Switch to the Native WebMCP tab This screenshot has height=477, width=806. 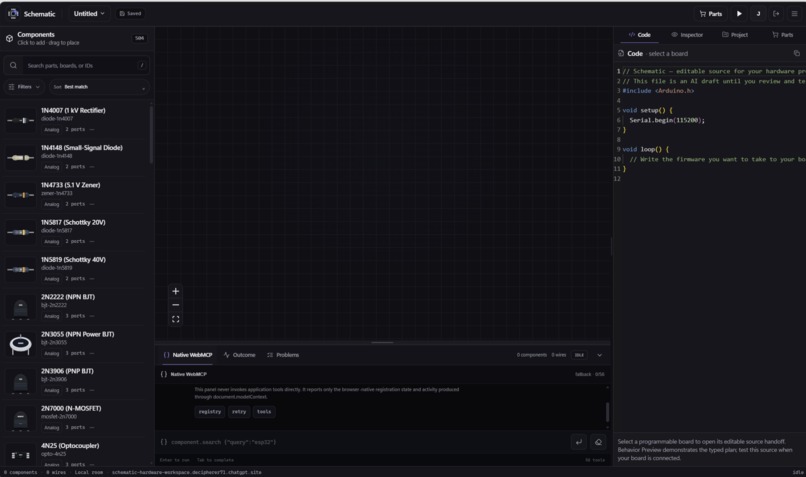(188, 355)
